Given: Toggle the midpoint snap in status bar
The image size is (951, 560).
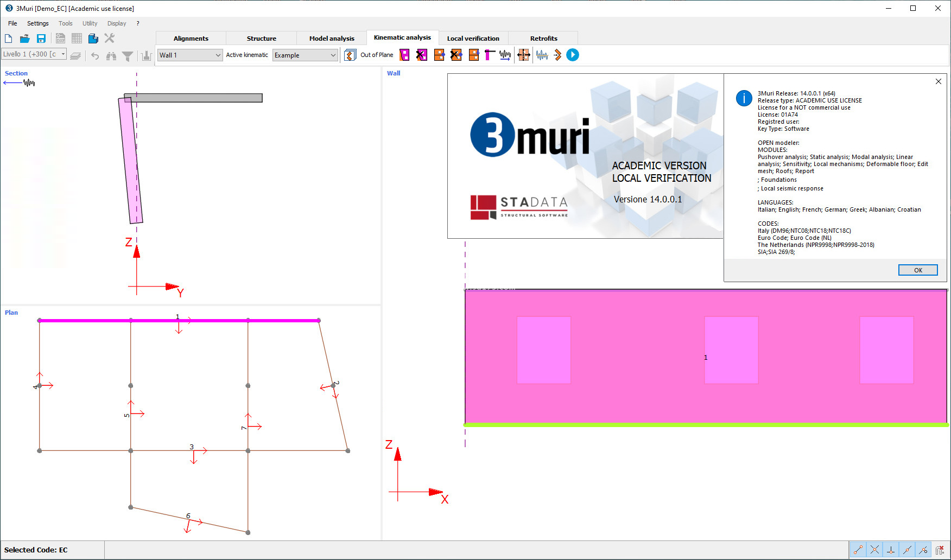Looking at the screenshot, I should point(907,550).
